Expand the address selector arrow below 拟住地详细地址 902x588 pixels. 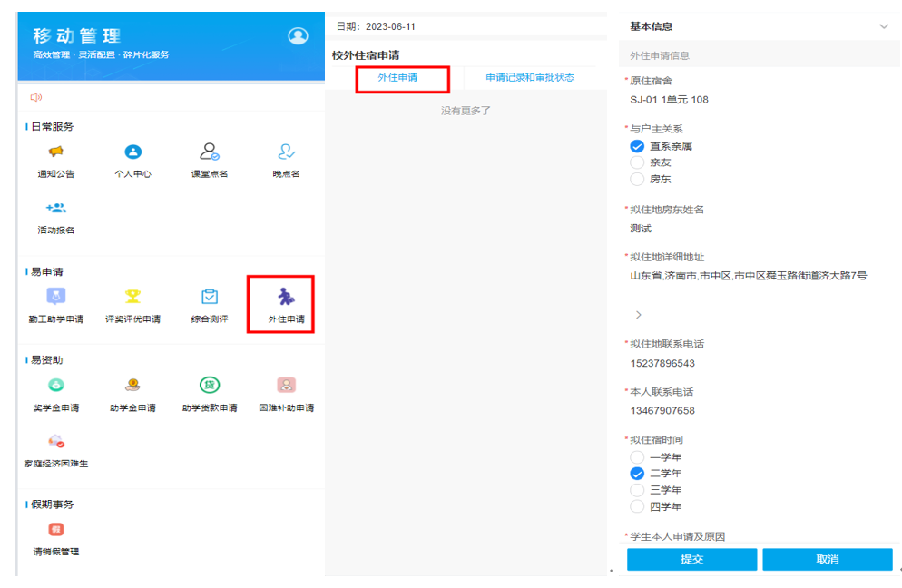pyautogui.click(x=638, y=315)
